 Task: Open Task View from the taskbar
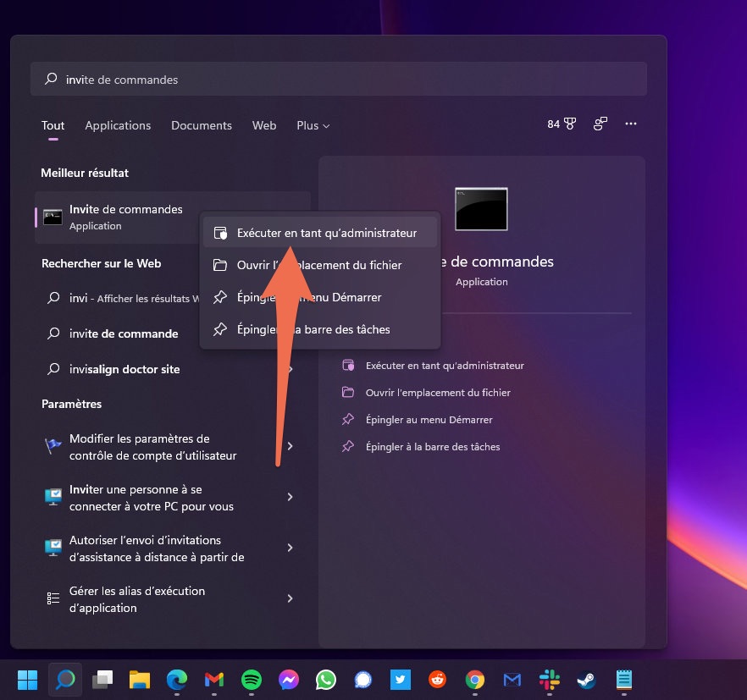coord(102,680)
